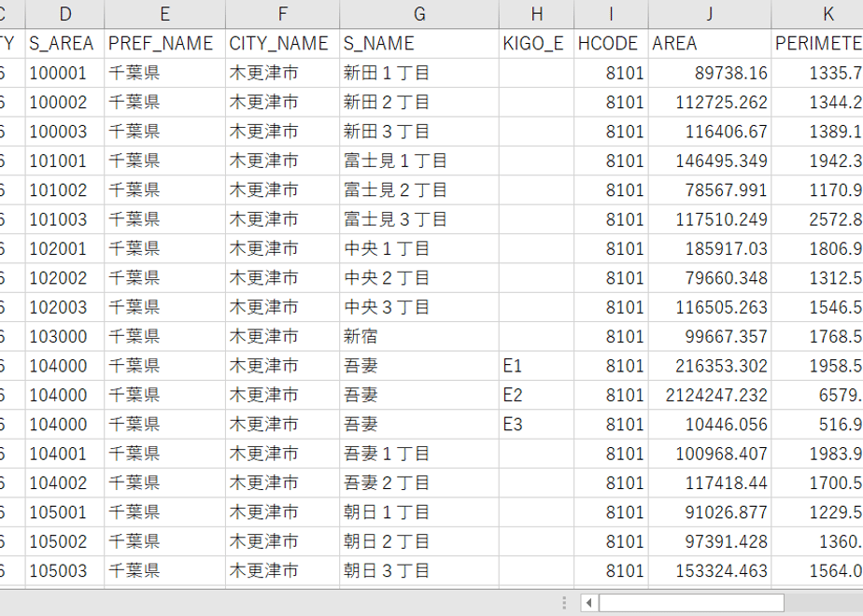Click the S_NAME cell 富士見３丁目
Screen dimensions: 863x616
click(x=419, y=219)
